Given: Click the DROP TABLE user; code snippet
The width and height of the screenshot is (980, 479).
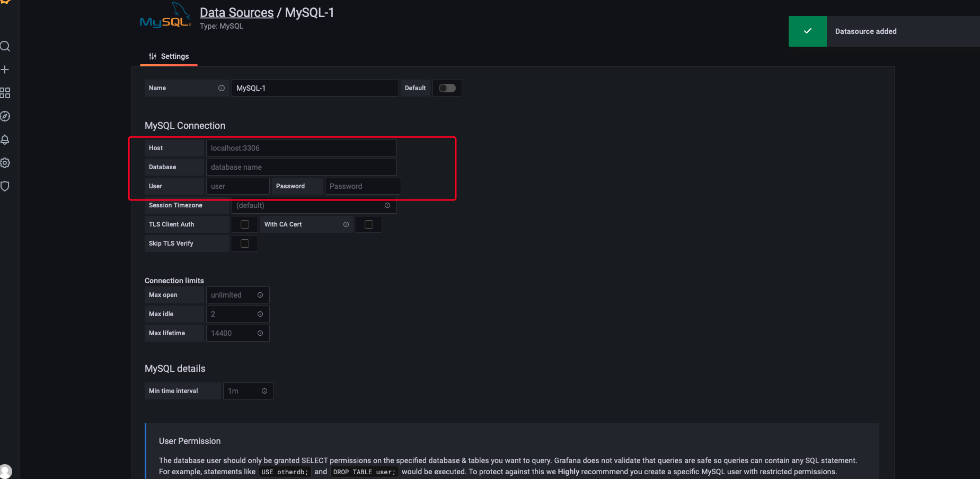Looking at the screenshot, I should click(364, 472).
